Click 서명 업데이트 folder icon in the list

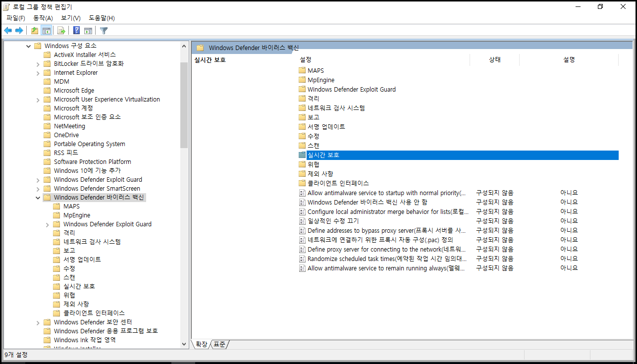point(303,127)
